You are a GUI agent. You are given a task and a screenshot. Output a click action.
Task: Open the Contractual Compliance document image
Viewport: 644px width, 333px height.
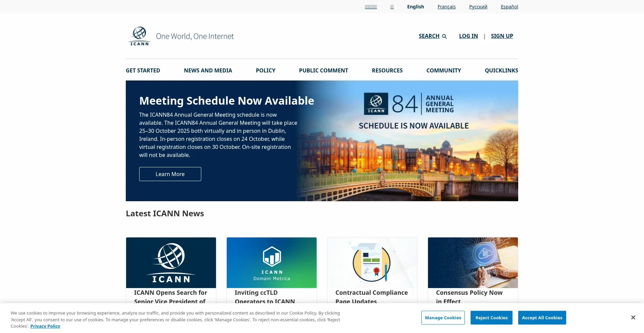point(372,263)
